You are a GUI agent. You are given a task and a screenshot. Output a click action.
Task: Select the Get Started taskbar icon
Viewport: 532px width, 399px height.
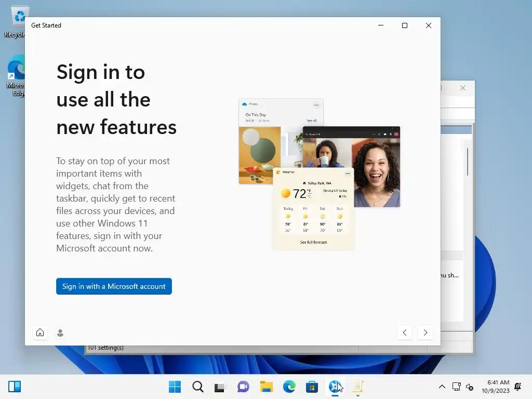tap(335, 387)
